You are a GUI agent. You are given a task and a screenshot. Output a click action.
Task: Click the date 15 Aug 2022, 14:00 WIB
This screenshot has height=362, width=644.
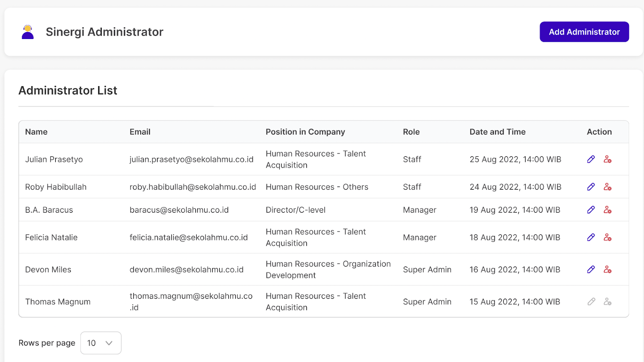tap(515, 302)
